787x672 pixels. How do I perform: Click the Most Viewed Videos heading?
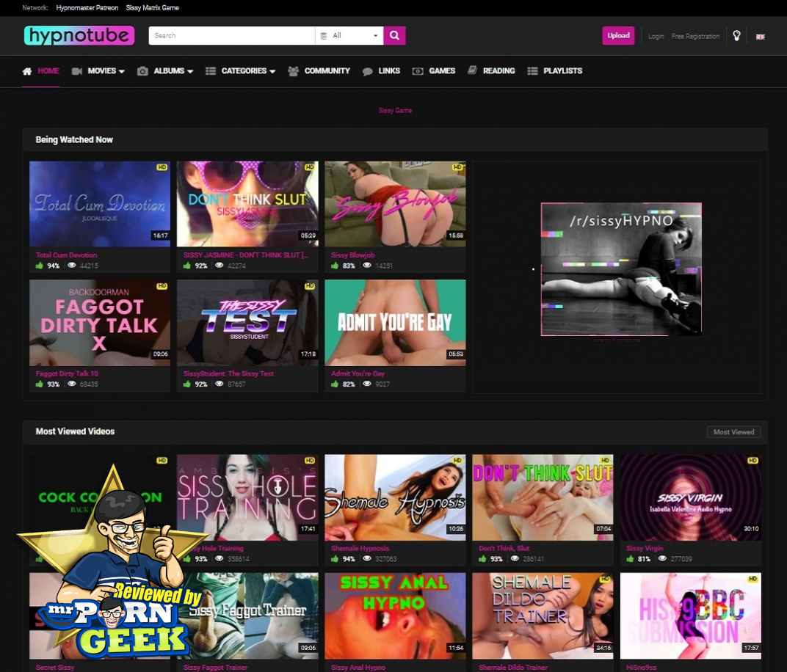(75, 431)
